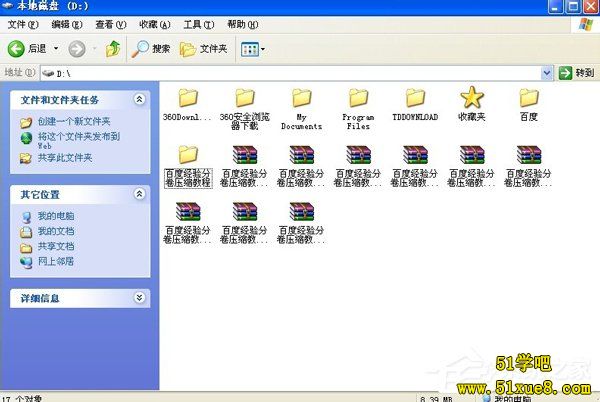
Task: Open the 收藏(A) menu
Action: tap(154, 23)
